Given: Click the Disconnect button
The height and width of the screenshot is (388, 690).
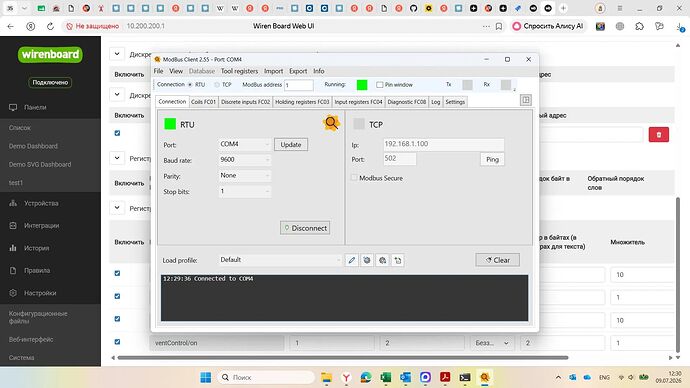Looking at the screenshot, I should coord(305,228).
